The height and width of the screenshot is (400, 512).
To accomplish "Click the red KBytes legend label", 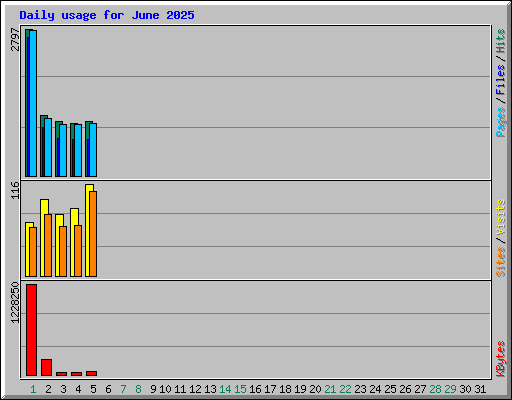I will [x=500, y=359].
